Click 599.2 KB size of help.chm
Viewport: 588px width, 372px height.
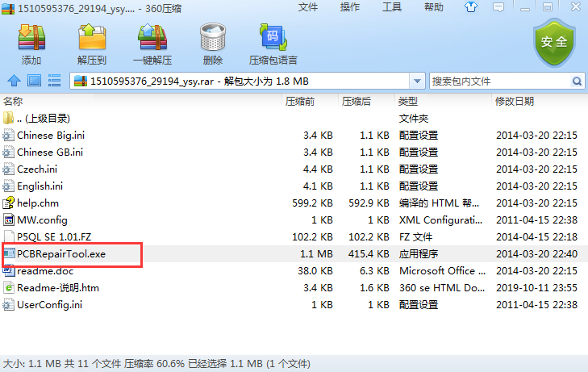[312, 203]
